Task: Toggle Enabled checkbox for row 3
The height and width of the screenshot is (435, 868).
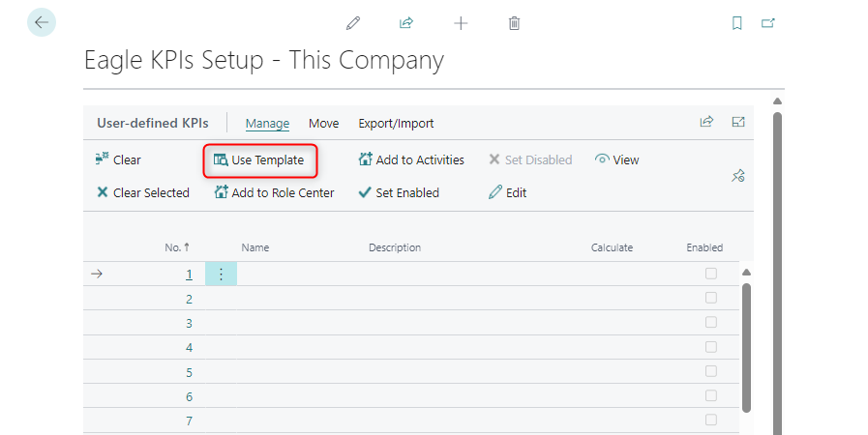Action: (711, 323)
